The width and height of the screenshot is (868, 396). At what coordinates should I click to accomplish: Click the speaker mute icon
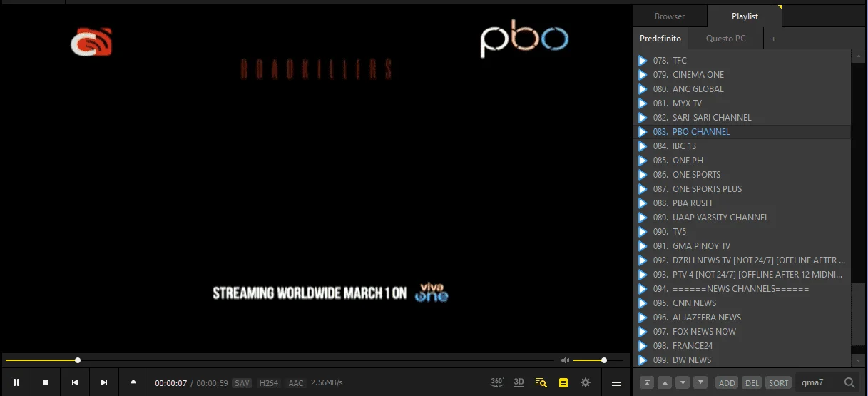coord(565,360)
